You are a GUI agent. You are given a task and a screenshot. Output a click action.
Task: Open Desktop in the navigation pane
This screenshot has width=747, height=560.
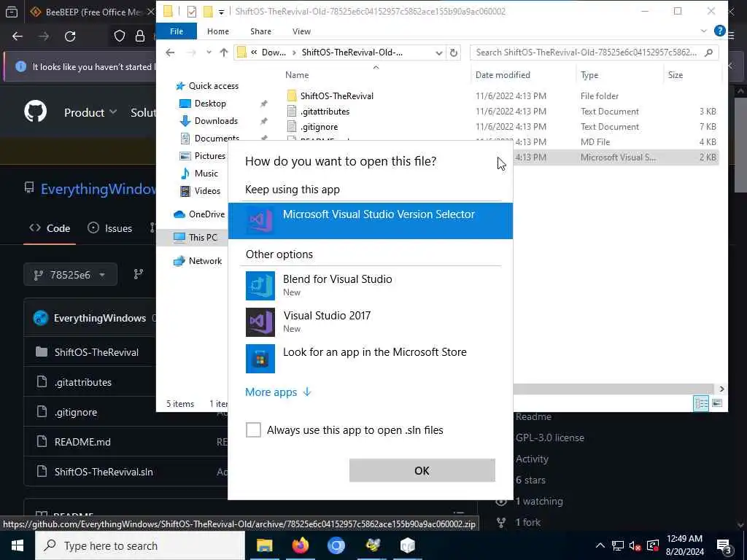pyautogui.click(x=209, y=104)
